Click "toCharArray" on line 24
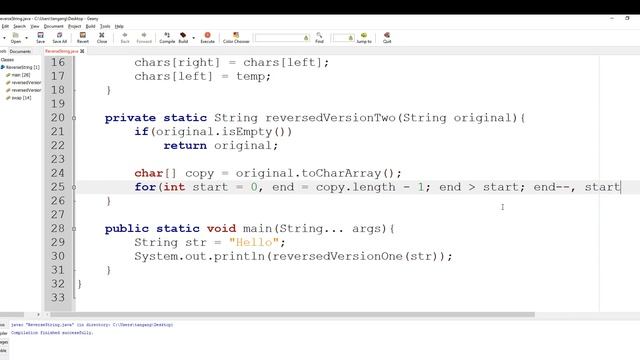Viewport: 640px width, 360px height. point(341,173)
